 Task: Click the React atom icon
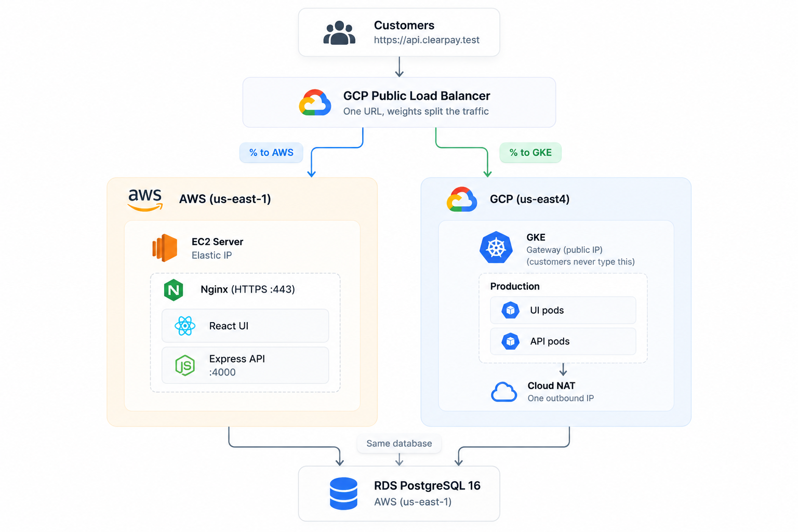coord(185,326)
